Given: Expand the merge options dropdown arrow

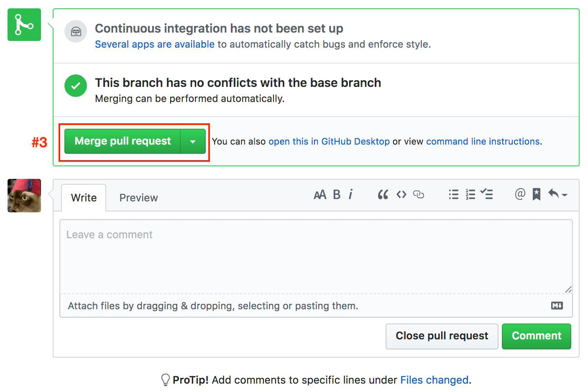Looking at the screenshot, I should [x=193, y=142].
